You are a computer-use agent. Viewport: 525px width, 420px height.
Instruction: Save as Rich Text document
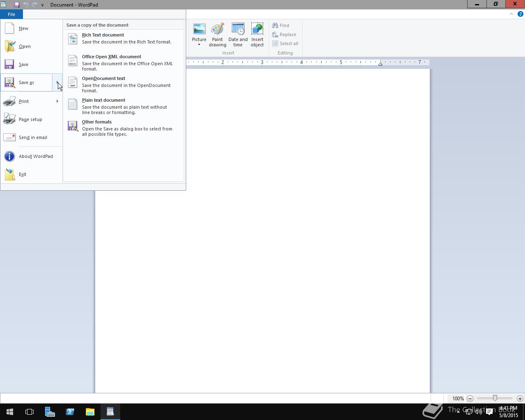[123, 39]
